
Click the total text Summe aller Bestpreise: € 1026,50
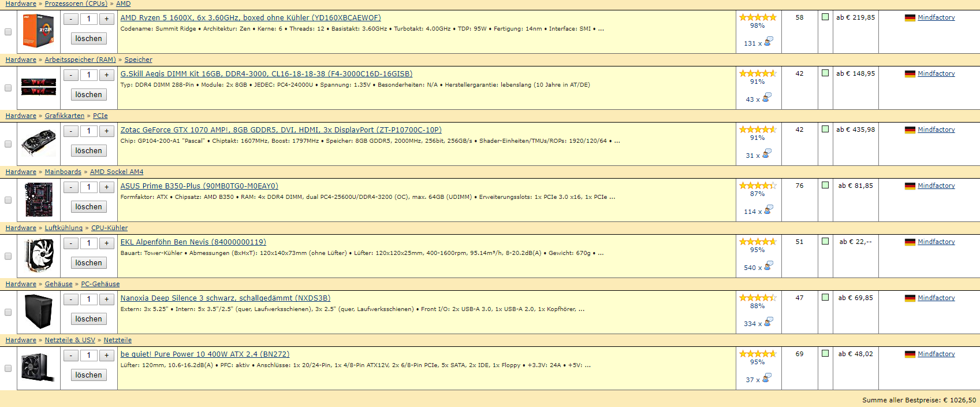tap(919, 400)
